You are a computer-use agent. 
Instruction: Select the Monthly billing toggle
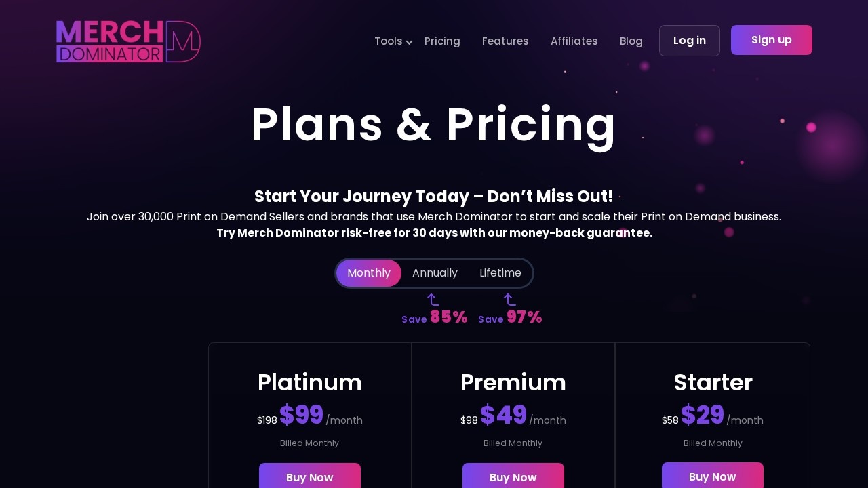coord(369,273)
